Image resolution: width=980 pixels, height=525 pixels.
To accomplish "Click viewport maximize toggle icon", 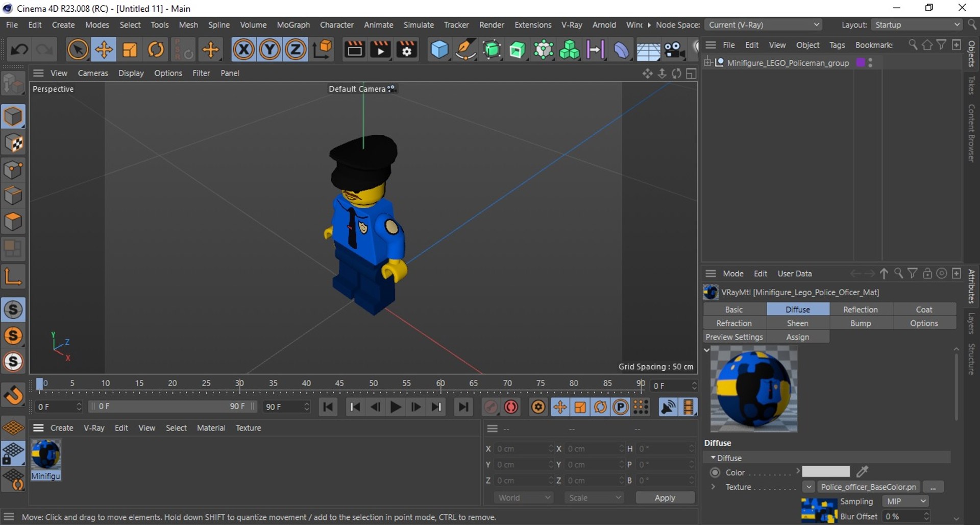I will (x=691, y=74).
